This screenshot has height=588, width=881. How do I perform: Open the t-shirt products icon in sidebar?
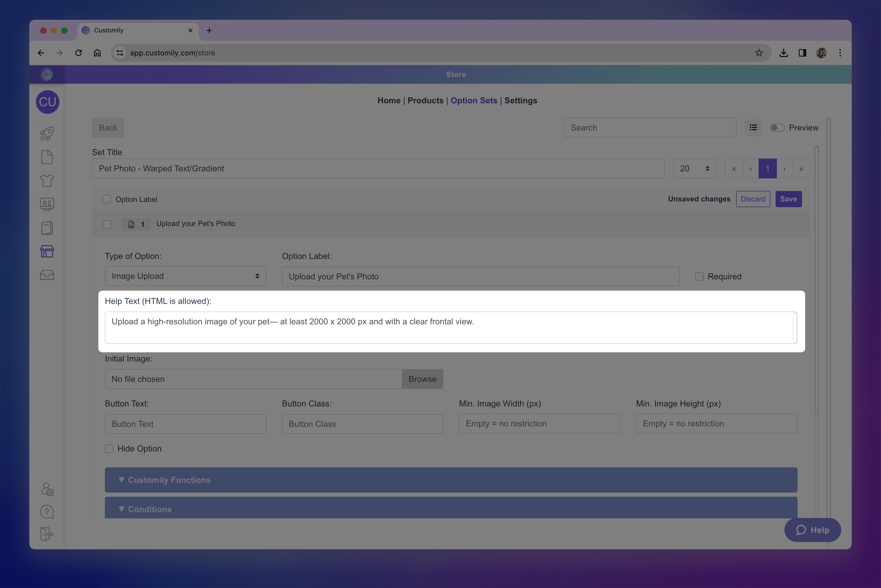(47, 181)
